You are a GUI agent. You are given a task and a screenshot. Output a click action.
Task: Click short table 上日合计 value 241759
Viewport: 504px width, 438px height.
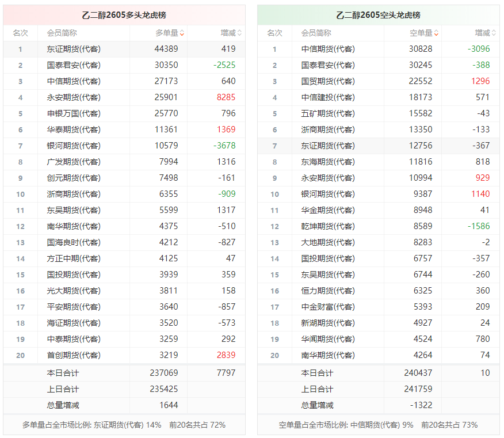point(418,389)
